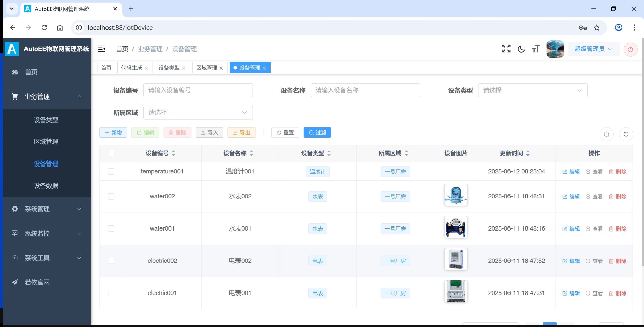Hide search area using the magnifier icon
Viewport: 644px width, 327px height.
pos(606,134)
